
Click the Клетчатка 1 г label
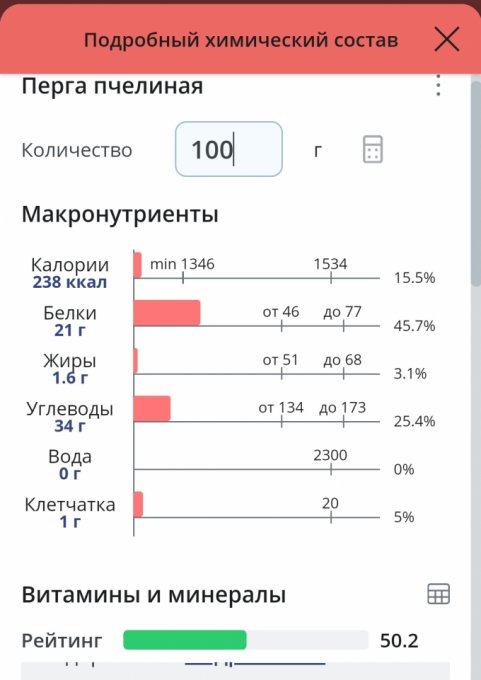[70, 513]
